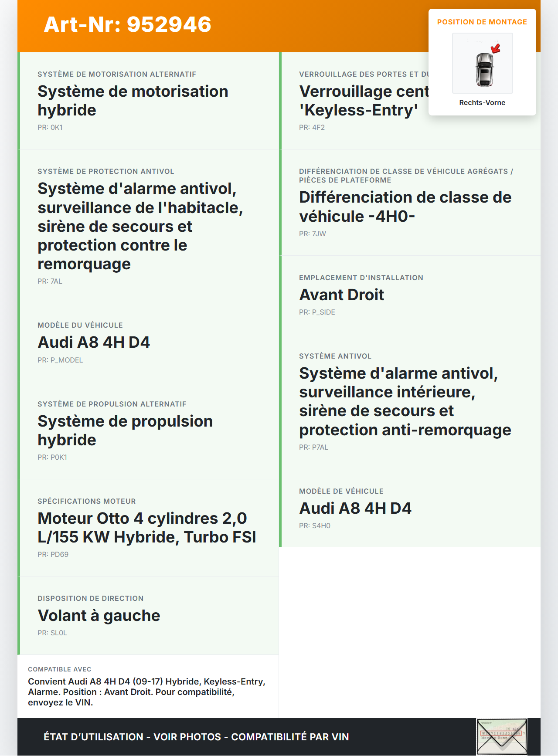Click the top-view car image

pyautogui.click(x=483, y=69)
